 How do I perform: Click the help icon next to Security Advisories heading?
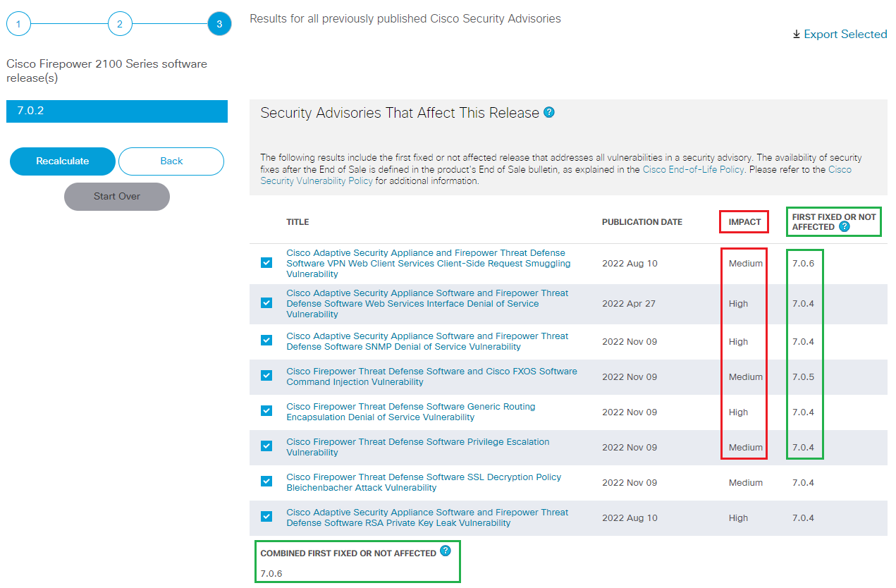coord(549,112)
